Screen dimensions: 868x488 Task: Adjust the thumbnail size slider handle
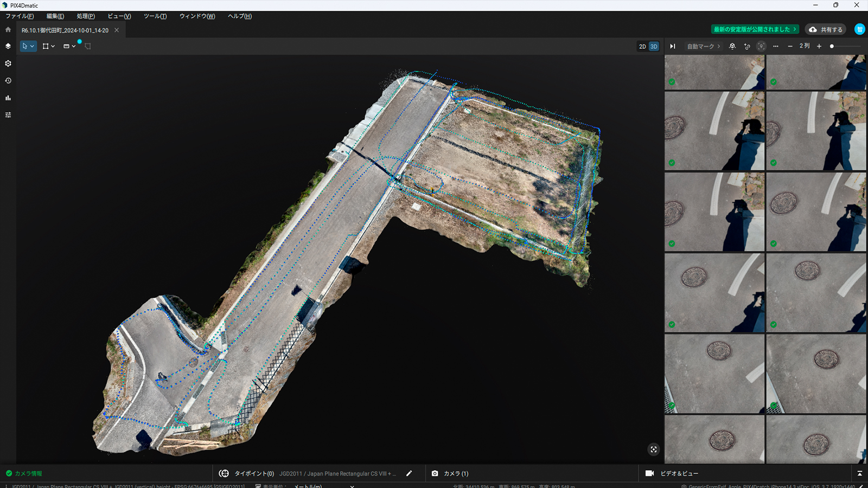tap(832, 46)
